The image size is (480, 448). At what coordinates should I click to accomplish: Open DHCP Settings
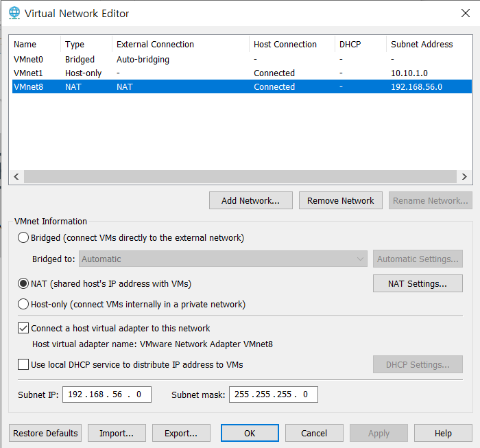coord(418,364)
